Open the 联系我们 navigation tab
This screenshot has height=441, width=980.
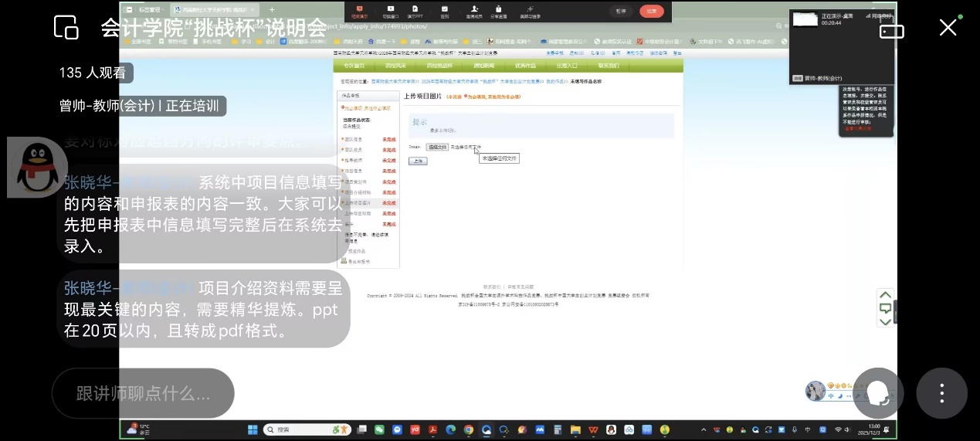[608, 66]
